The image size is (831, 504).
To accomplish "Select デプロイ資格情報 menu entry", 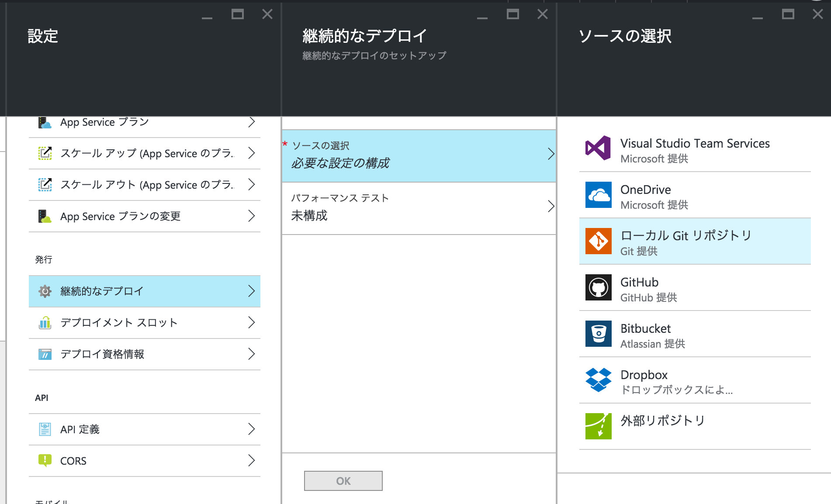I will 145,354.
